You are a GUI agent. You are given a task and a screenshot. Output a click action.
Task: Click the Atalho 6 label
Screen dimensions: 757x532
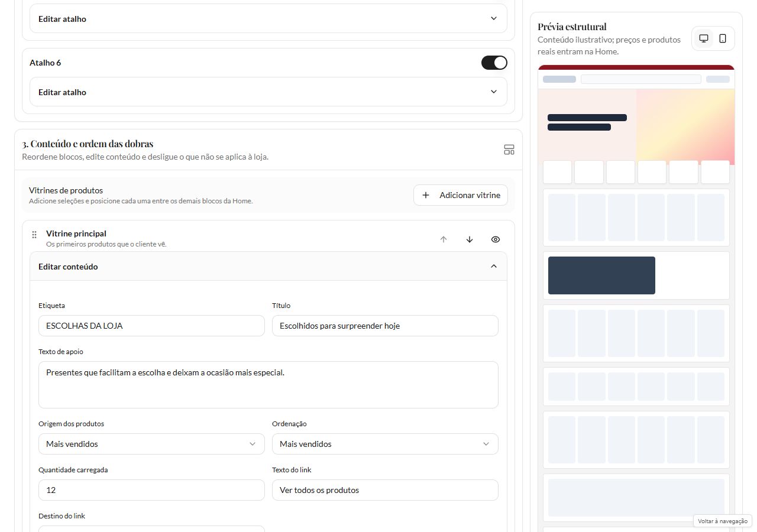coord(46,63)
